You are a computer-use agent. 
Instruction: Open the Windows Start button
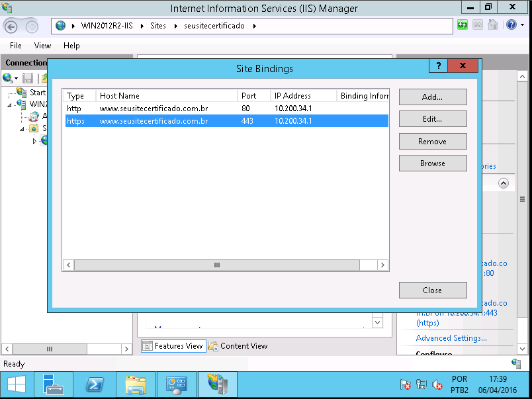tap(17, 384)
